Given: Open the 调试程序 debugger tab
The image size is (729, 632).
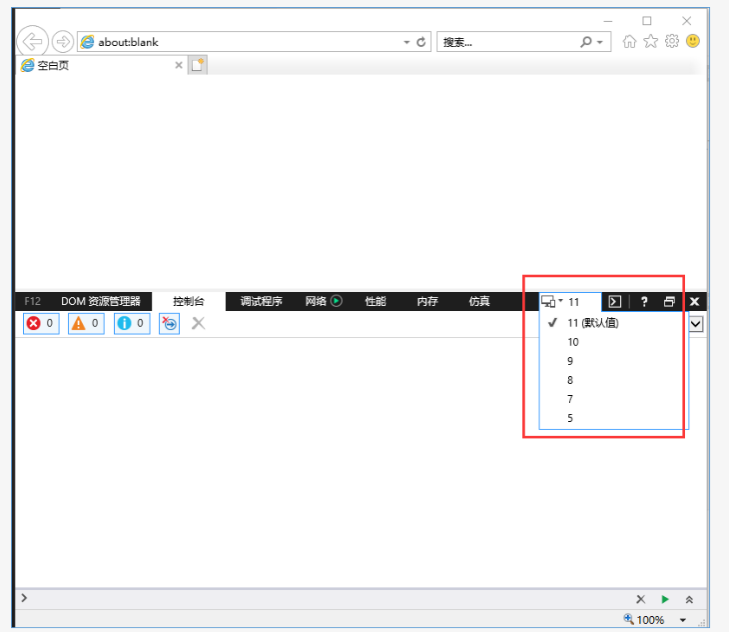Looking at the screenshot, I should [x=261, y=301].
